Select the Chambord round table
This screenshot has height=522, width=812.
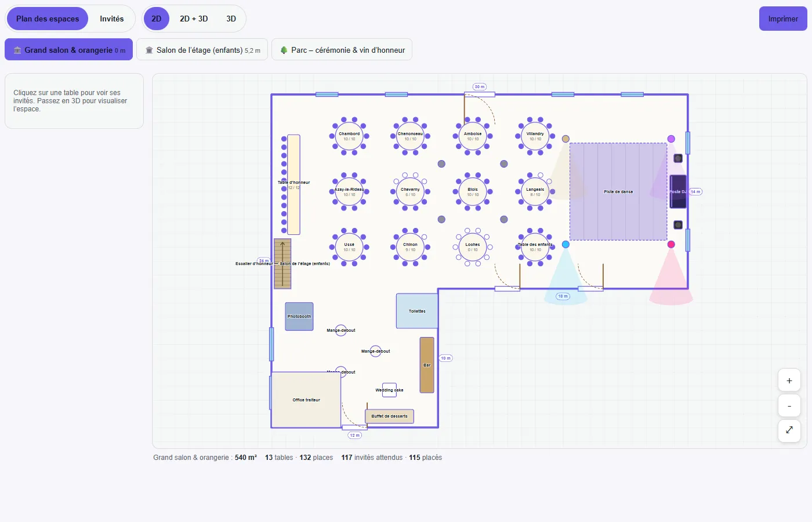coord(349,136)
